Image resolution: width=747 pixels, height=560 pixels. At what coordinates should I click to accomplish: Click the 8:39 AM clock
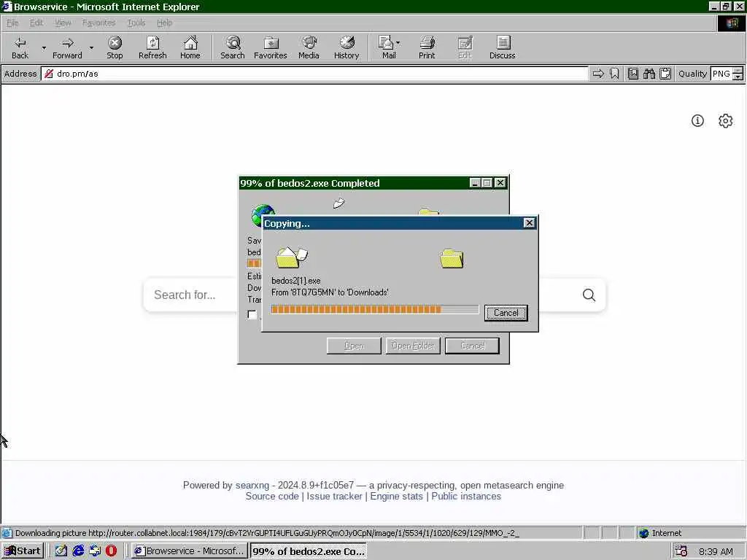point(716,551)
